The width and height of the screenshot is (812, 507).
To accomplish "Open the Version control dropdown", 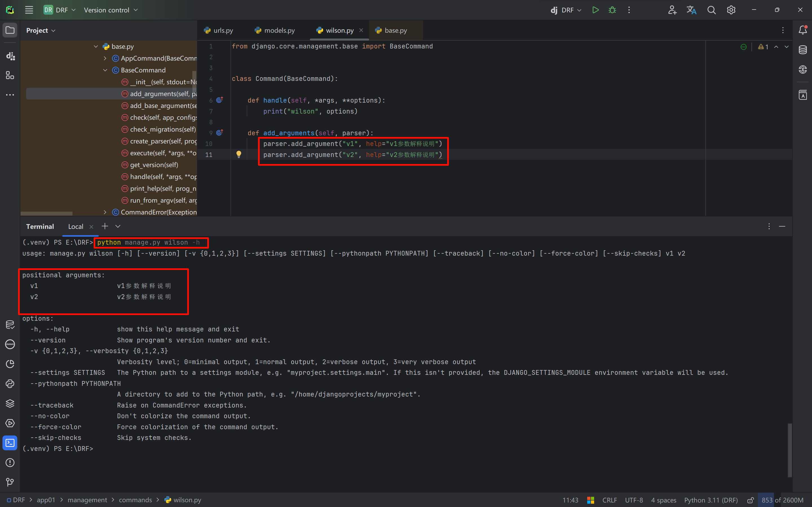I will (x=111, y=10).
